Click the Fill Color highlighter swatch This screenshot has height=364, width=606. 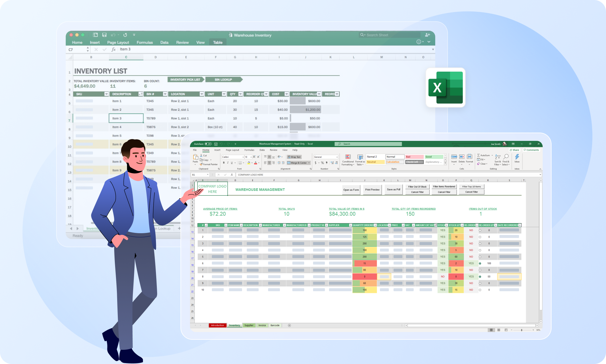click(249, 163)
